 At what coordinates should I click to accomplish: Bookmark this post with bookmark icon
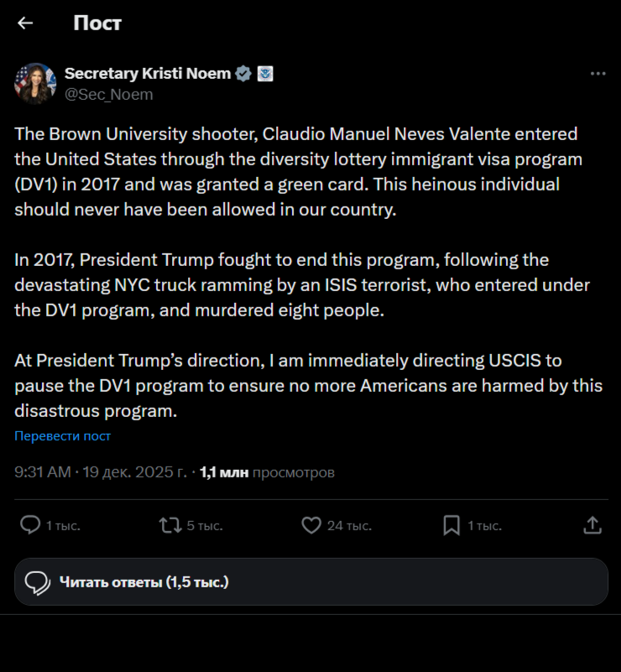click(451, 525)
